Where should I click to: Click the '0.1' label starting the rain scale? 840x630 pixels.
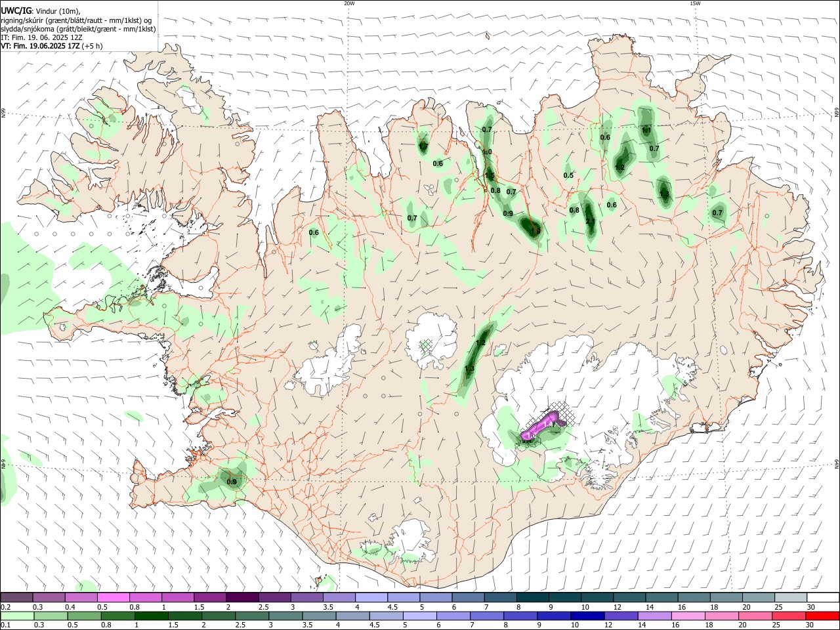pos(6,625)
